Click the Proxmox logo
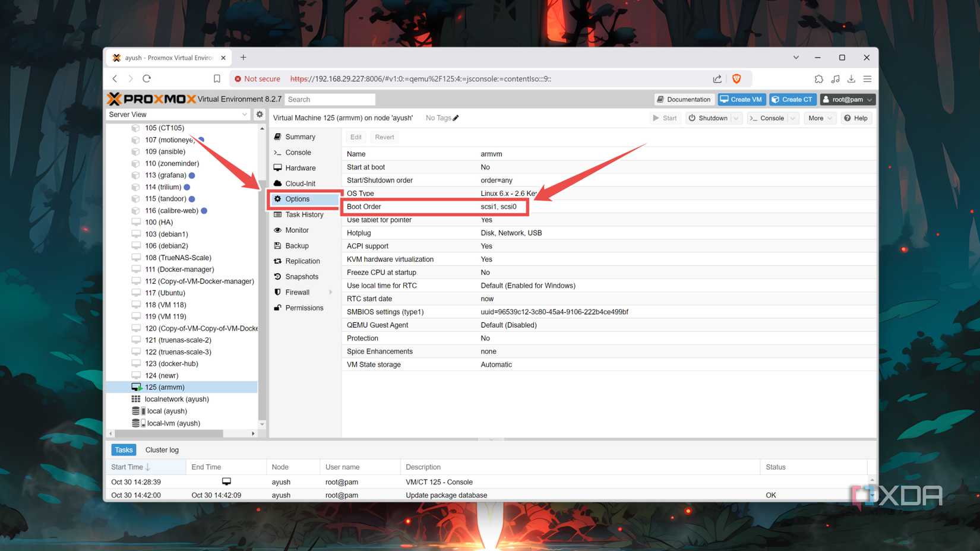This screenshot has height=551, width=980. tap(151, 99)
